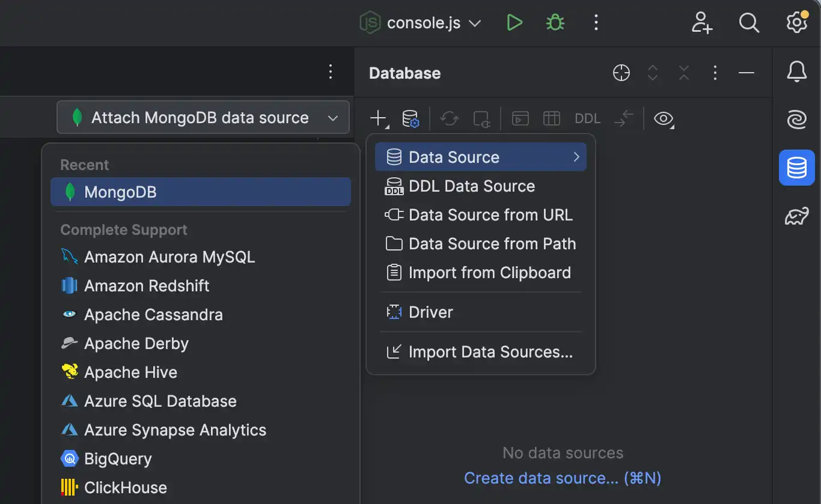
Task: Click the DDL toolbar button
Action: click(588, 118)
